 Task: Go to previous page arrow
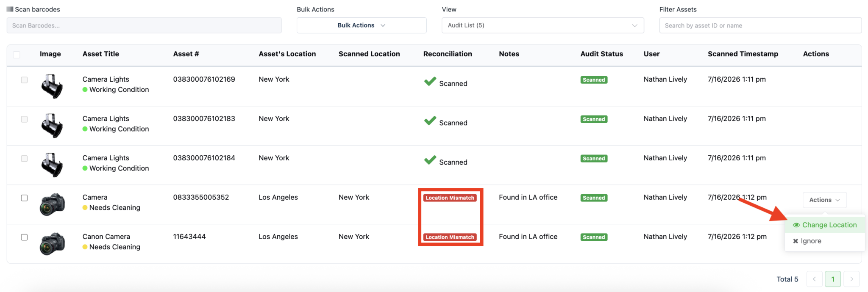(x=814, y=279)
